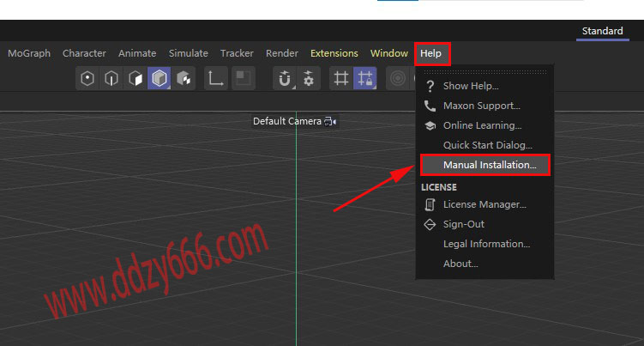
Task: Enable Snap magnet icon
Action: [284, 78]
